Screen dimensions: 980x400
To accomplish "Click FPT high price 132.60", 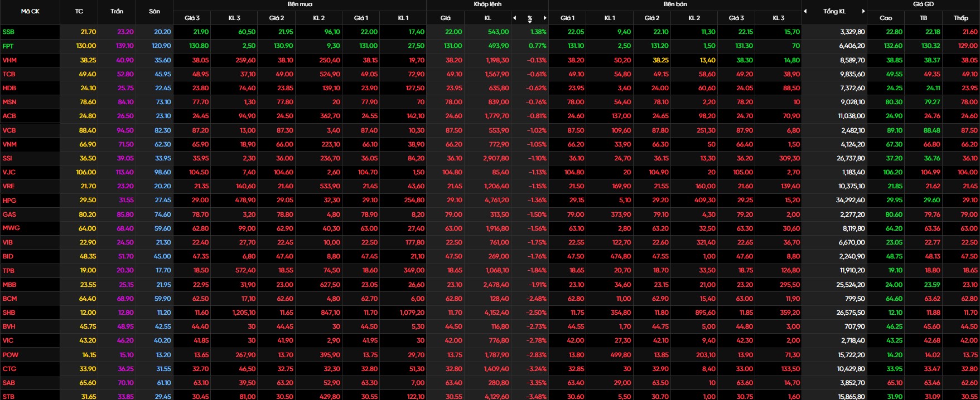I will pyautogui.click(x=893, y=46).
